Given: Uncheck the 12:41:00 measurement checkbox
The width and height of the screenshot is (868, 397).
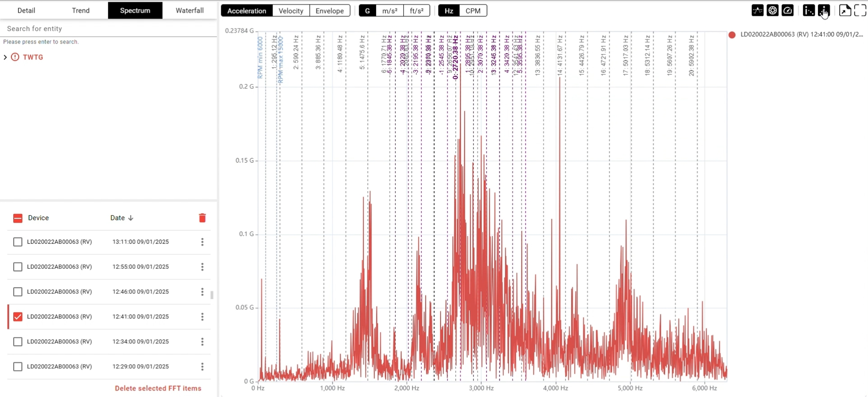Looking at the screenshot, I should pos(18,317).
